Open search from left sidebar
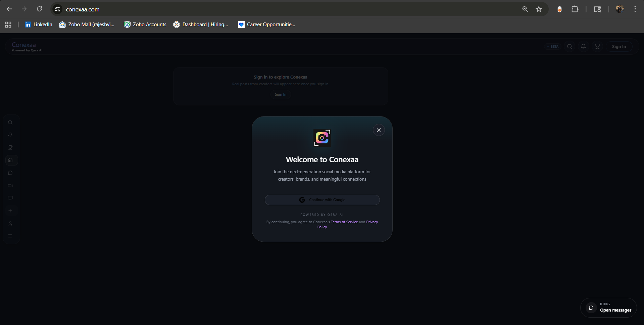Viewport: 644px width, 325px height. tap(10, 123)
